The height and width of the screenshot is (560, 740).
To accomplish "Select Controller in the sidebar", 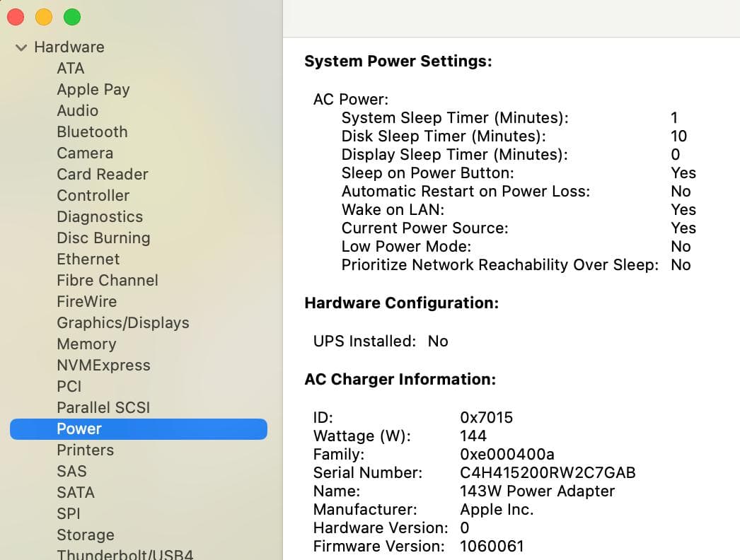I will click(x=93, y=195).
